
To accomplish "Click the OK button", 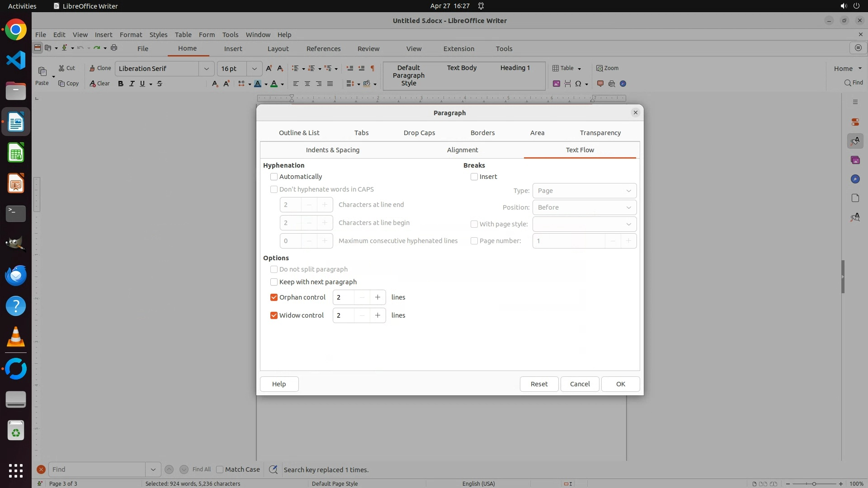I will (x=620, y=384).
